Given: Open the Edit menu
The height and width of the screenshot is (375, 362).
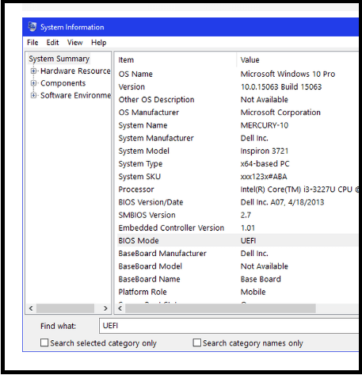Looking at the screenshot, I should click(x=53, y=43).
